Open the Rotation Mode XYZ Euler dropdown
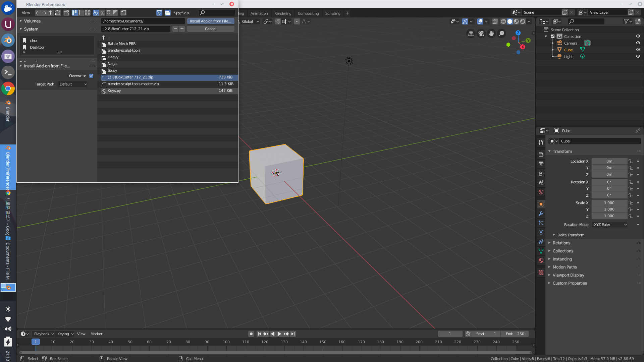Image resolution: width=644 pixels, height=362 pixels. pyautogui.click(x=609, y=225)
